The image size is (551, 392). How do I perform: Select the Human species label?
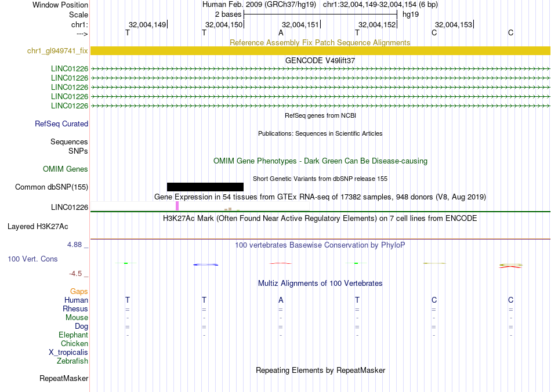pyautogui.click(x=76, y=300)
